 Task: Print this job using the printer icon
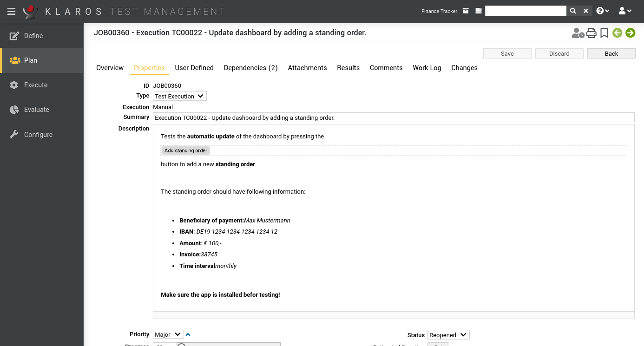(x=591, y=33)
